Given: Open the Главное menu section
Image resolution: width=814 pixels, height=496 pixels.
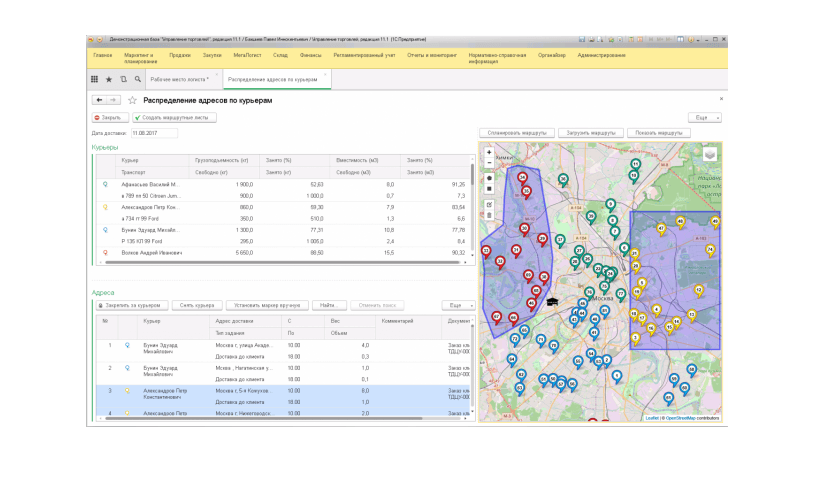Looking at the screenshot, I should coord(102,55).
